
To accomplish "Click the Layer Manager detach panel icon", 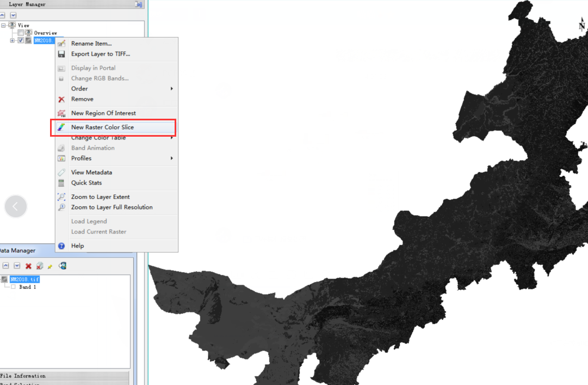I will (x=139, y=4).
